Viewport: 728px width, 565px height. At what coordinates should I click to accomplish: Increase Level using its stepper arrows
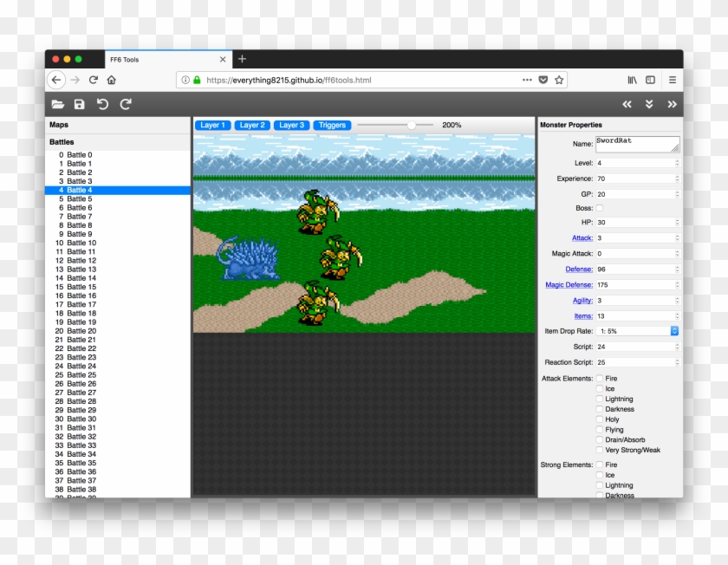[x=676, y=163]
